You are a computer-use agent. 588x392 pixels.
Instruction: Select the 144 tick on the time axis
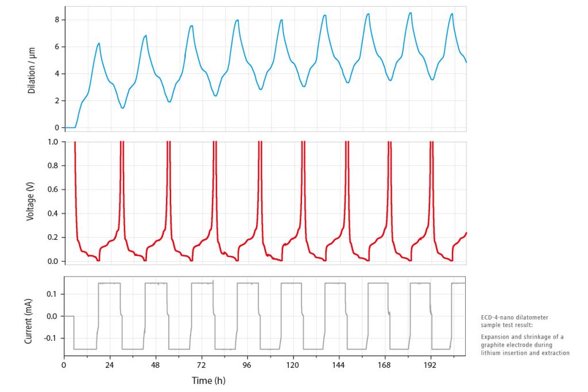338,365
